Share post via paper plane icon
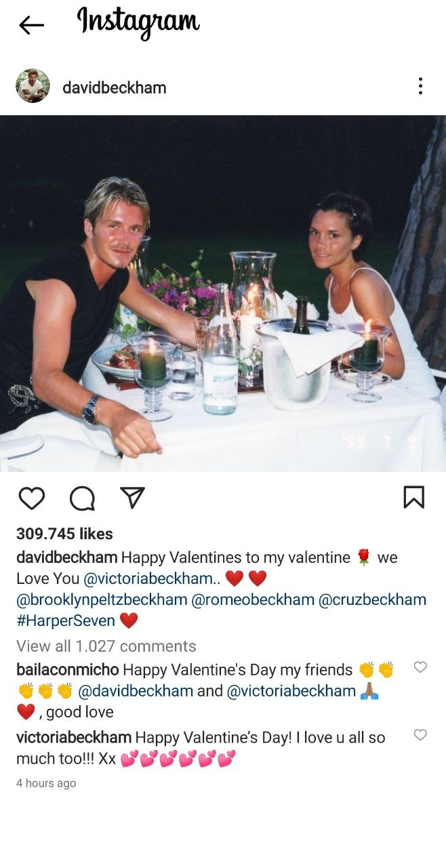This screenshot has width=446, height=868. (x=132, y=498)
